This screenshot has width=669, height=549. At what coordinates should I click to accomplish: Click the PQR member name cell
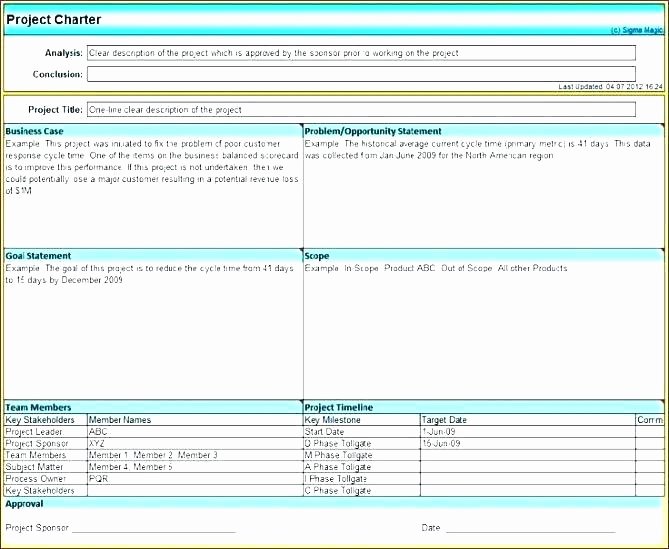(x=195, y=479)
